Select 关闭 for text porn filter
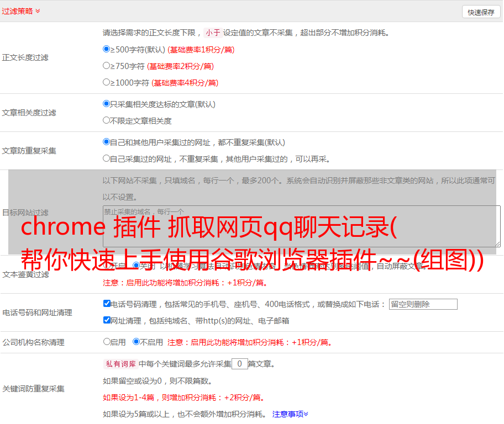The width and height of the screenshot is (504, 424). [136, 266]
